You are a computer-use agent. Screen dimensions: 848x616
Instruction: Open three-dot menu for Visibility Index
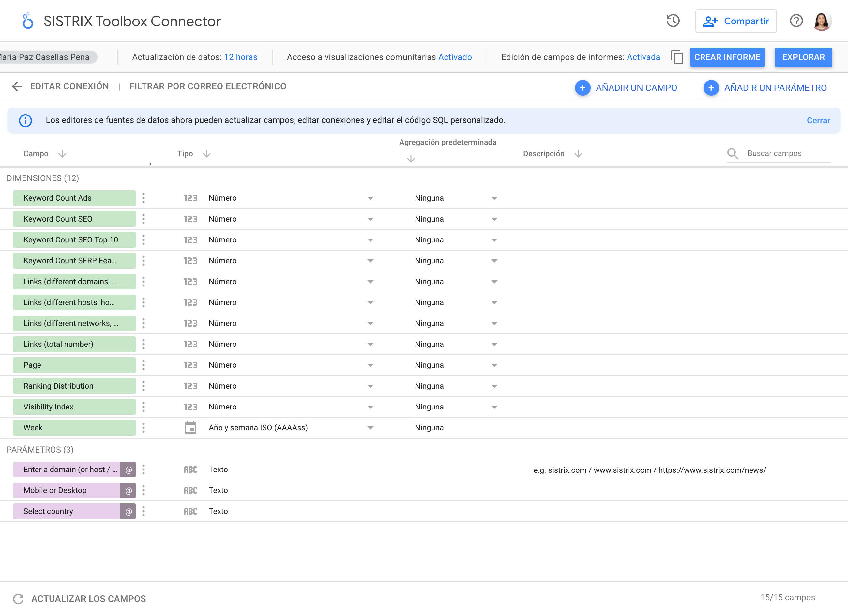(144, 407)
